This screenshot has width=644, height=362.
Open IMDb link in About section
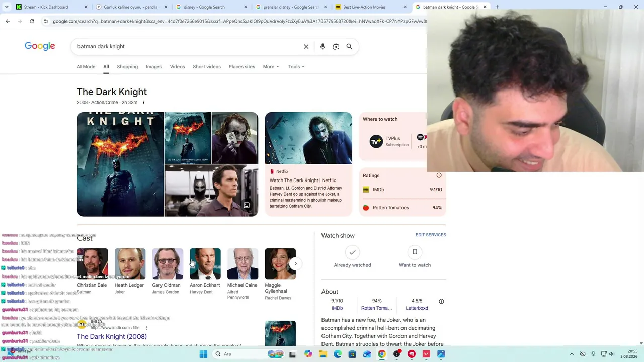tap(337, 308)
